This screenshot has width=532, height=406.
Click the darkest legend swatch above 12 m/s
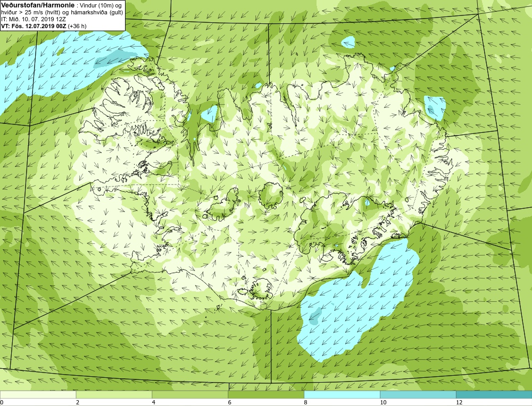(494, 394)
